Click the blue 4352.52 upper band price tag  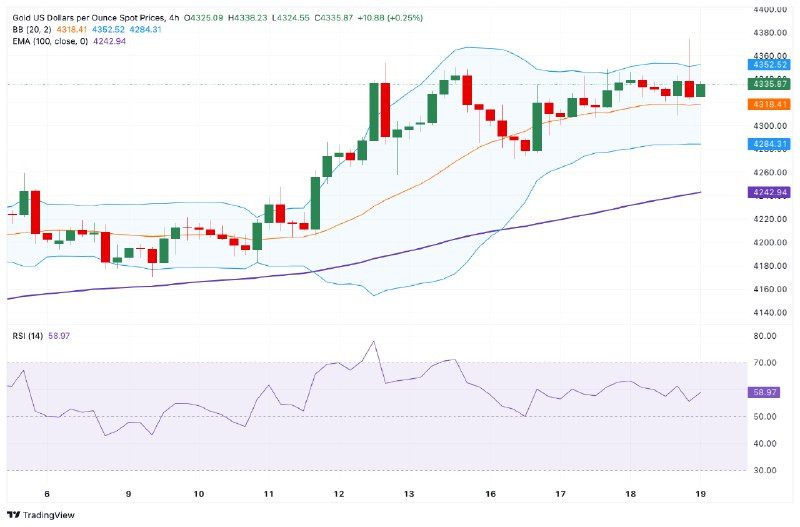pos(769,64)
